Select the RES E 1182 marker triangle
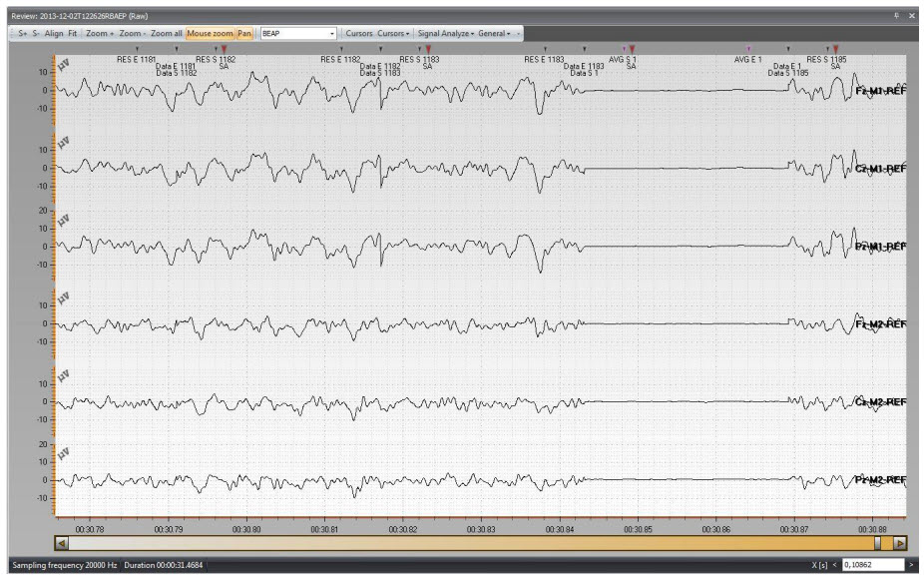This screenshot has height=580, width=924. (341, 50)
